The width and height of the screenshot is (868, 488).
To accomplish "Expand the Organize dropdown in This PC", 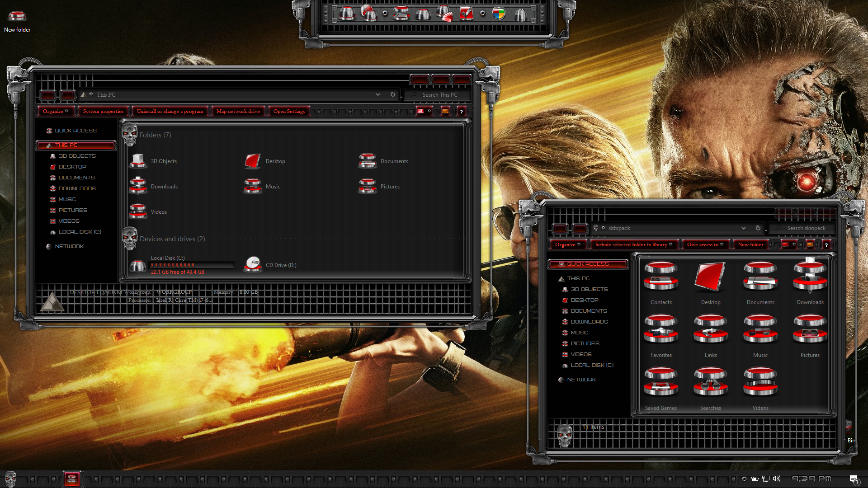I will (x=56, y=111).
